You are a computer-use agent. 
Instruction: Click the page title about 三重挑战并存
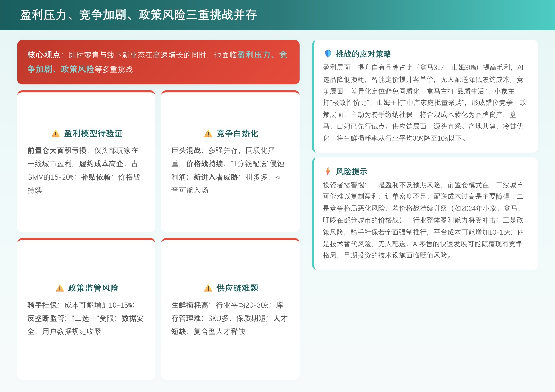tap(139, 14)
